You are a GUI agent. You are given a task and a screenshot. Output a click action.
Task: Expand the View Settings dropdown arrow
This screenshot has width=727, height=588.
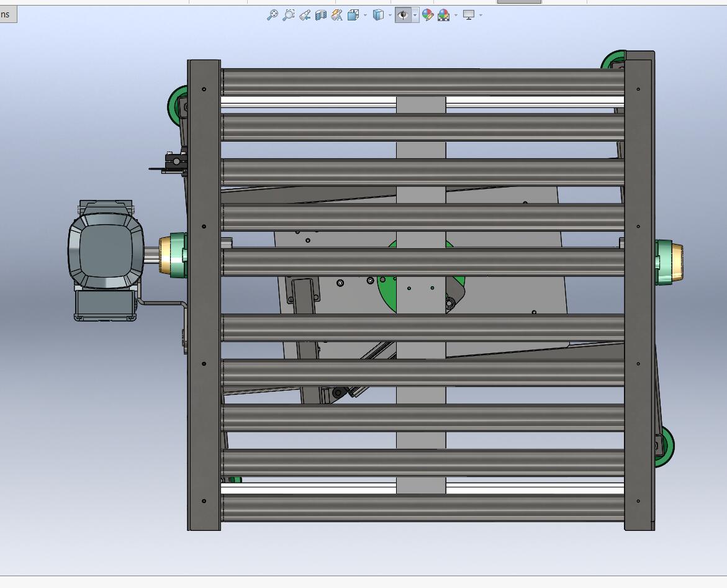pos(481,16)
